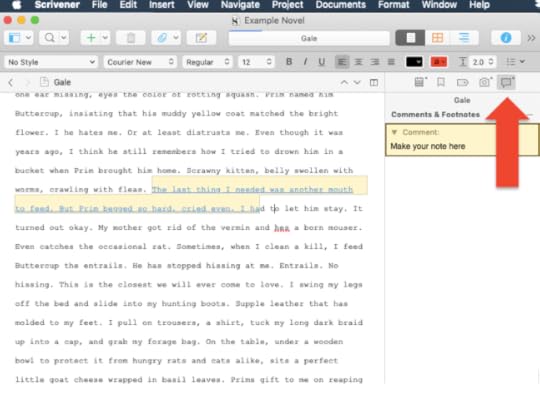Screen dimensions: 540x393
Task: Click the quick search field showing Gale
Action: [x=309, y=38]
